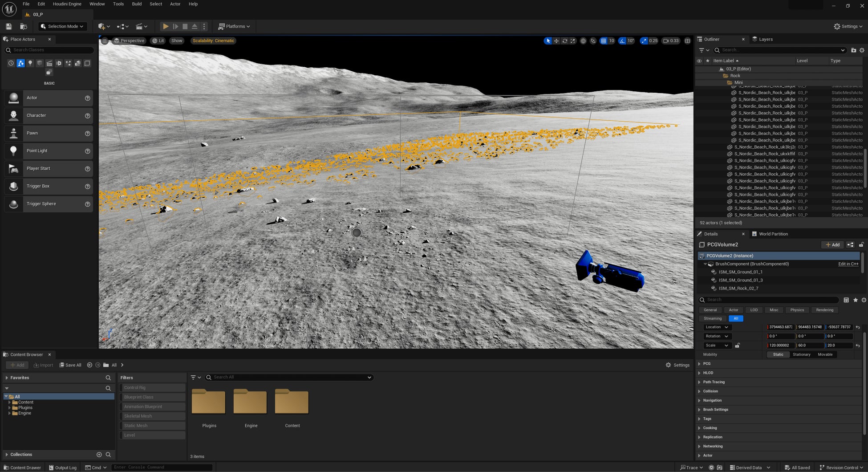
Task: Click the scale lock icon in Details
Action: (x=737, y=346)
